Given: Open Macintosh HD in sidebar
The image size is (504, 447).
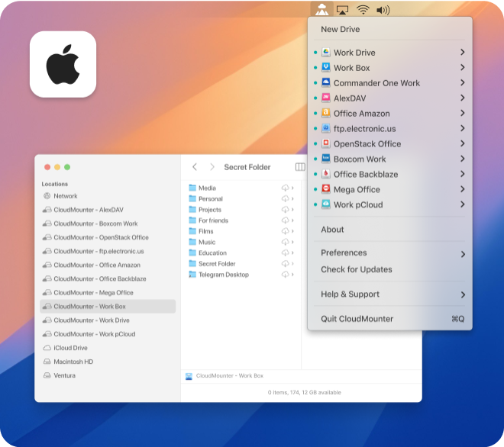Looking at the screenshot, I should (108, 362).
